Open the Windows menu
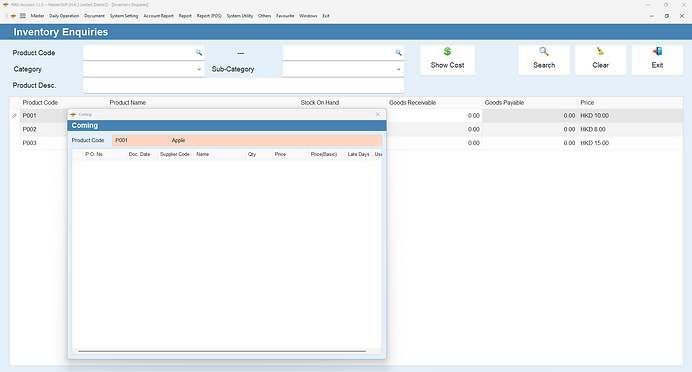The image size is (692, 372). tap(308, 16)
